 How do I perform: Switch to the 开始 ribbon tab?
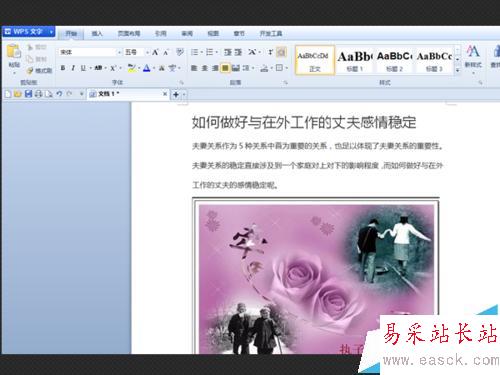71,34
